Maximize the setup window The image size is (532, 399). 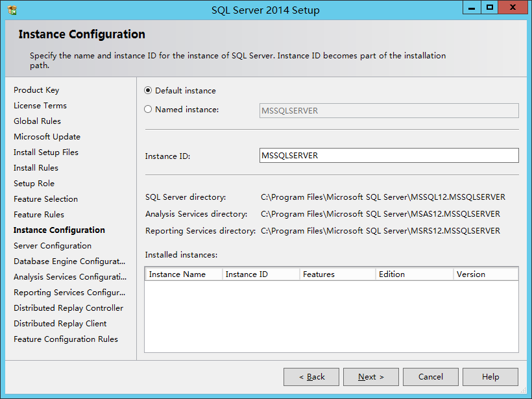(490, 8)
